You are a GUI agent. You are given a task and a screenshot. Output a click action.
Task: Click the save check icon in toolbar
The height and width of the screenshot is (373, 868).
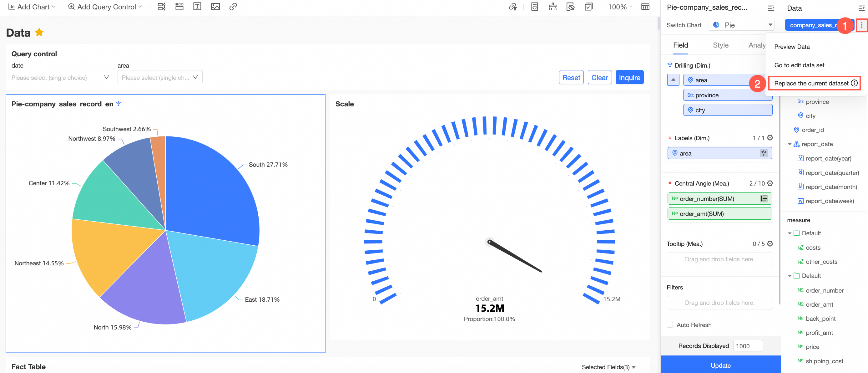click(x=588, y=7)
